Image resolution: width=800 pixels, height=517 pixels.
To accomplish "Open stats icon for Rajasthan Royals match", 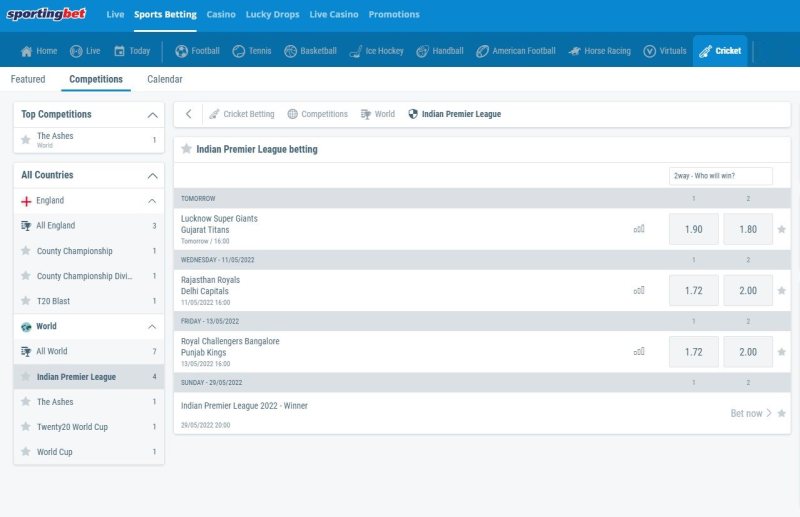I will 639,291.
